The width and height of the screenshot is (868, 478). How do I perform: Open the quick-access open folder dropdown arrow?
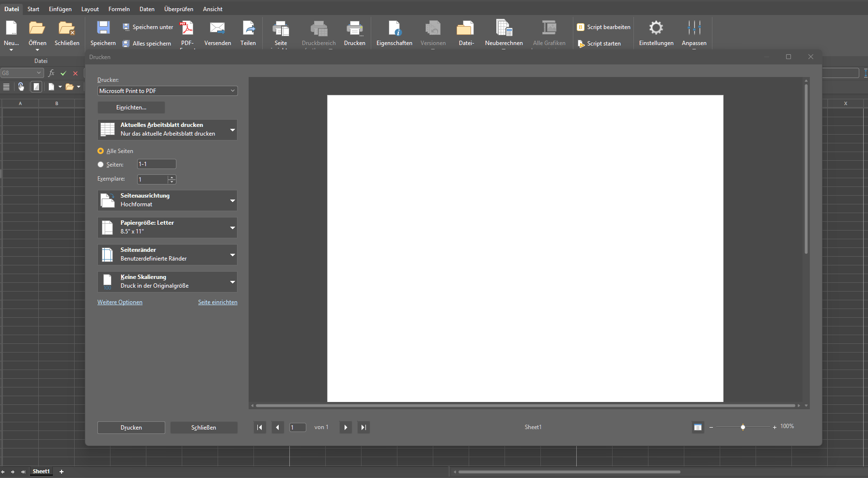tap(79, 87)
